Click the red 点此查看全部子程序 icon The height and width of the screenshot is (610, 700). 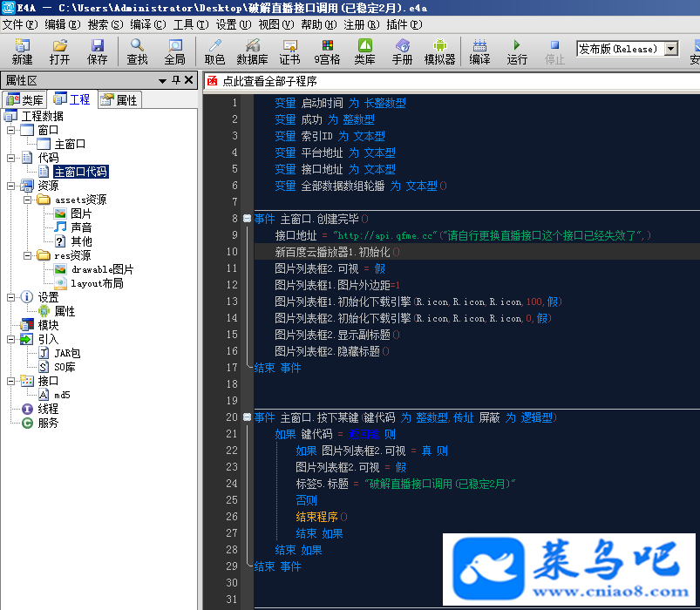pos(212,81)
